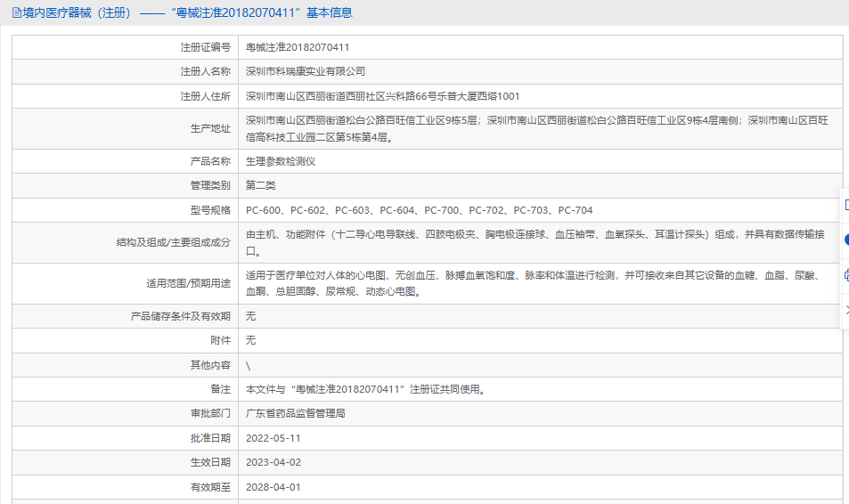Viewport: 849px width, 504px height.
Task: Click approval department 广东省药品监督管理局
Action: [295, 413]
